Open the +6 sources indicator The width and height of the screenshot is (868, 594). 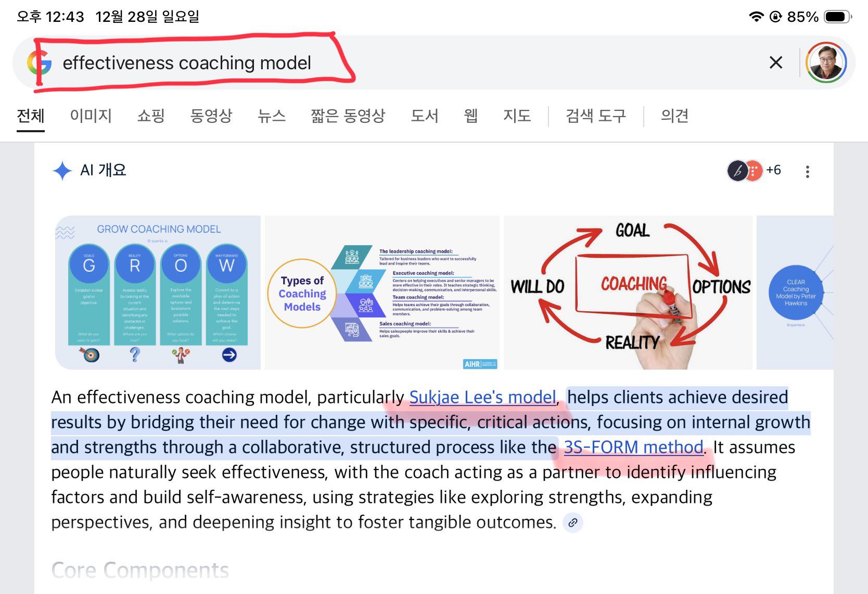[773, 170]
